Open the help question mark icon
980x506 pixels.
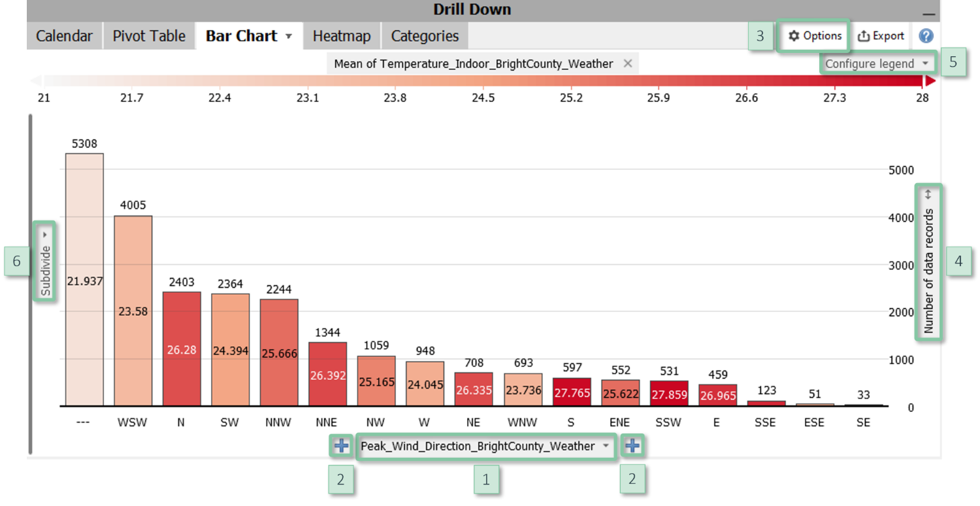pyautogui.click(x=926, y=36)
